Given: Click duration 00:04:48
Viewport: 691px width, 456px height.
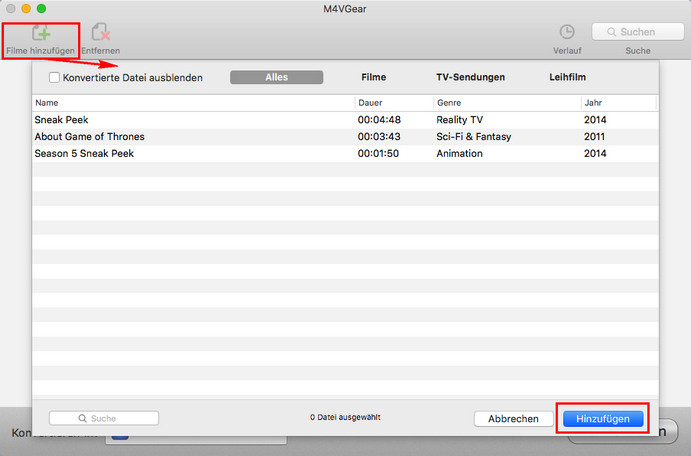Looking at the screenshot, I should (x=379, y=120).
